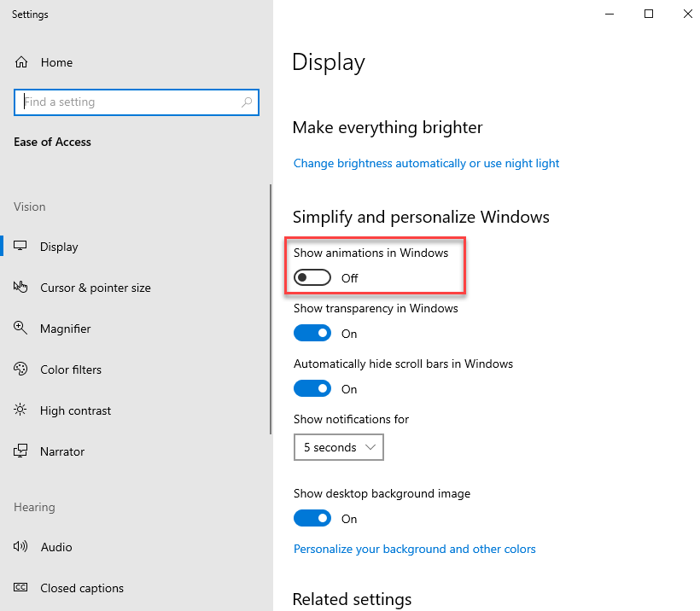
Task: Open Cursor & pointer size icon
Action: [x=20, y=287]
